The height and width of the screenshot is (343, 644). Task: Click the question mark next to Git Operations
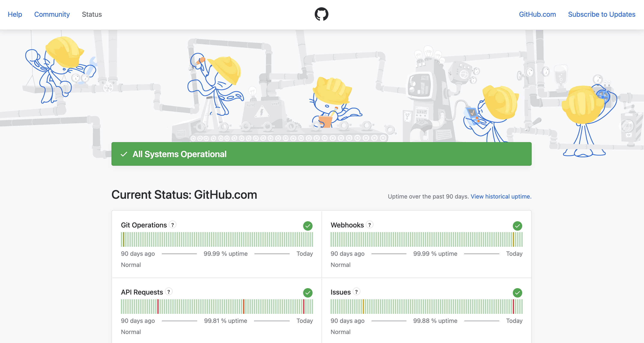pyautogui.click(x=173, y=225)
